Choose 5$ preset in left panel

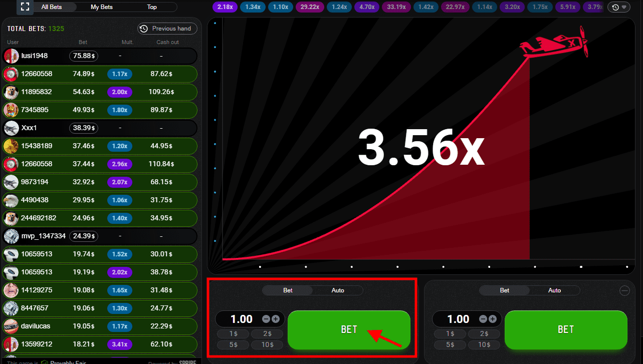click(233, 344)
